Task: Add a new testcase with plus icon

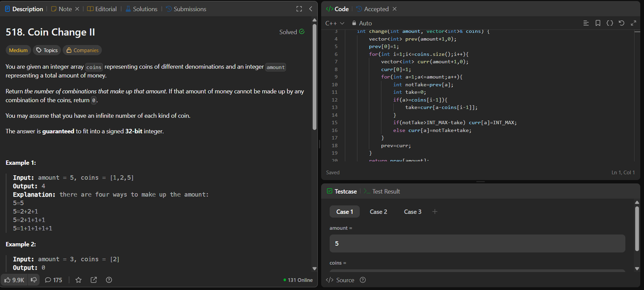Action: coord(435,212)
